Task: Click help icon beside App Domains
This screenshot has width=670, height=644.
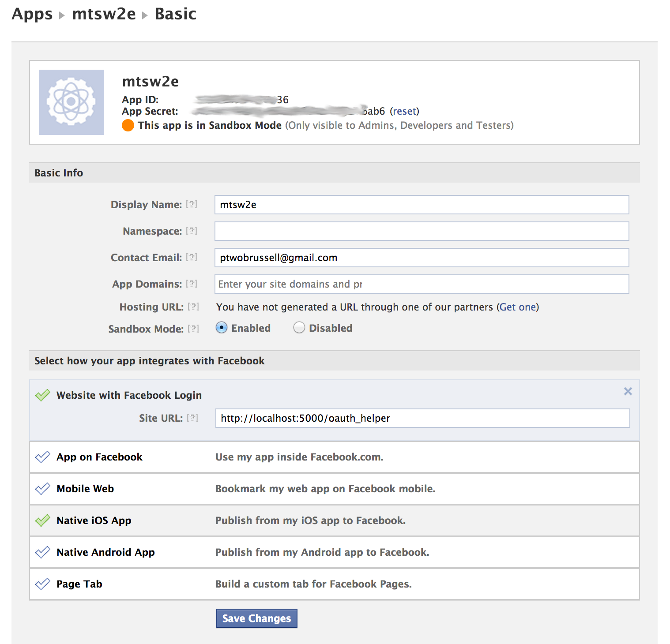Action: (x=192, y=284)
